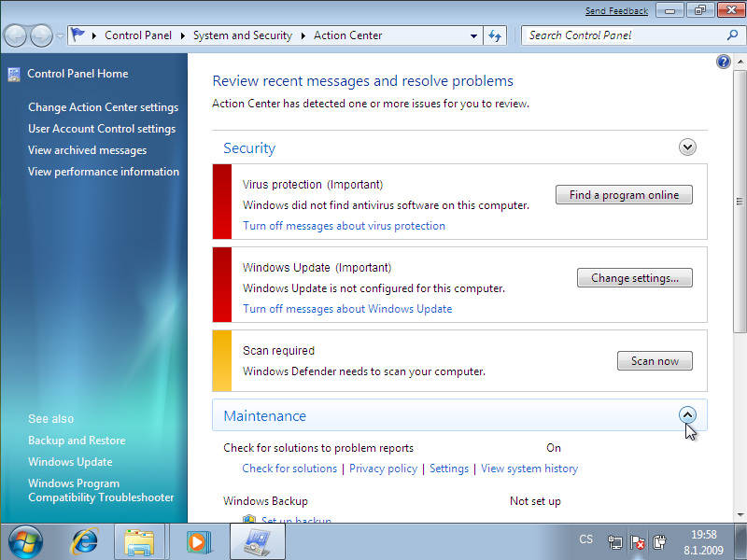Click the Security section heading
Viewport: 747px width, 560px height.
click(x=249, y=148)
